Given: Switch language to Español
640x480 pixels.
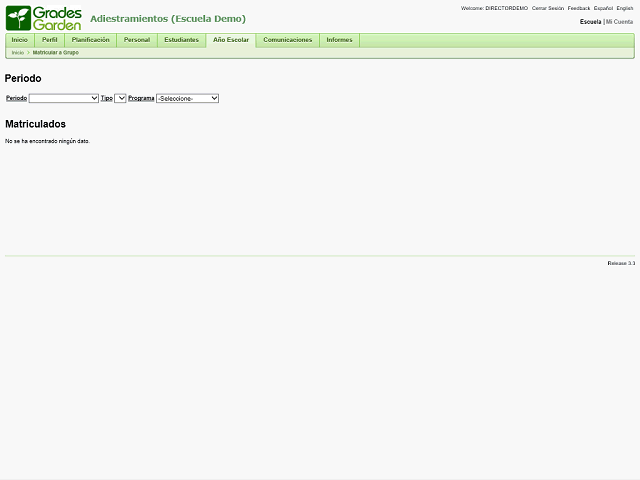Looking at the screenshot, I should pyautogui.click(x=603, y=8).
